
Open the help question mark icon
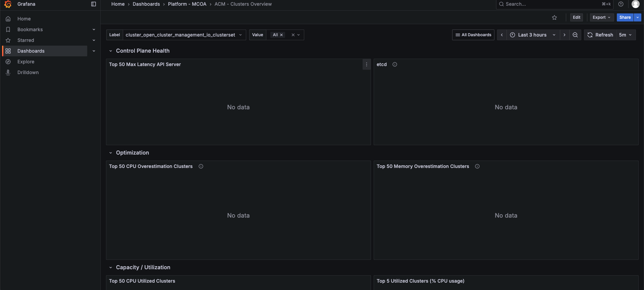[x=621, y=4]
